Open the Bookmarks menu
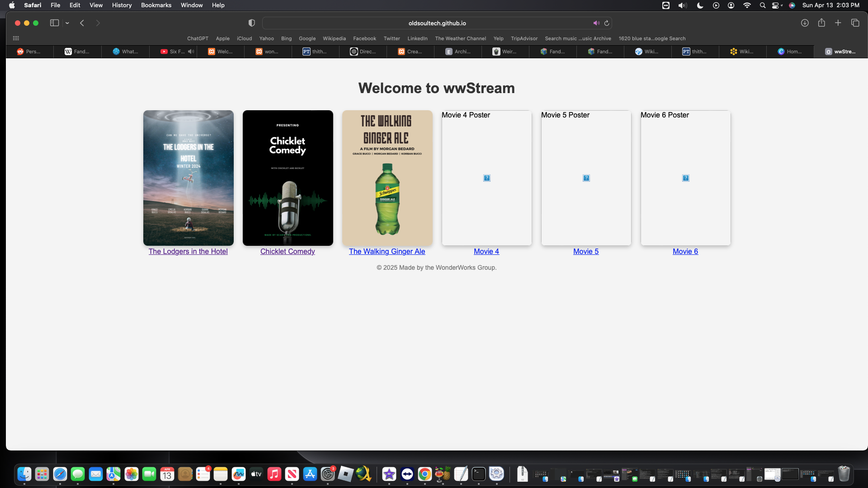The height and width of the screenshot is (488, 868). click(x=156, y=5)
